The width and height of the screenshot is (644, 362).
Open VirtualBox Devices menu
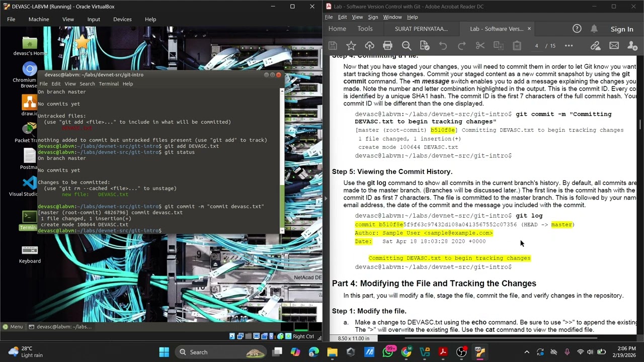click(x=122, y=19)
